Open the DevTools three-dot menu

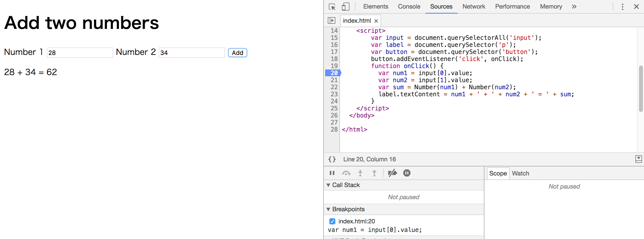pos(622,7)
